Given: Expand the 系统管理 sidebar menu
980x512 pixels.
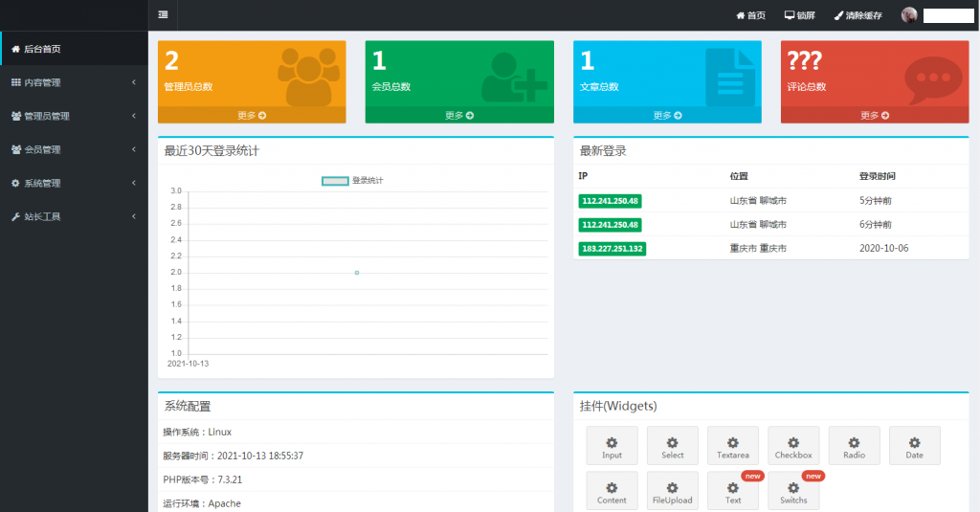Looking at the screenshot, I should [74, 183].
